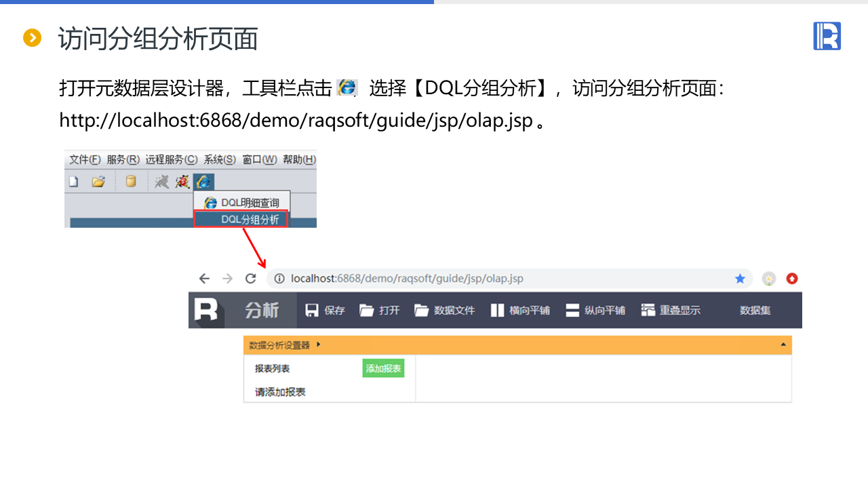This screenshot has width=868, height=488.
Task: Bookmark the page with the star icon
Action: pyautogui.click(x=740, y=279)
